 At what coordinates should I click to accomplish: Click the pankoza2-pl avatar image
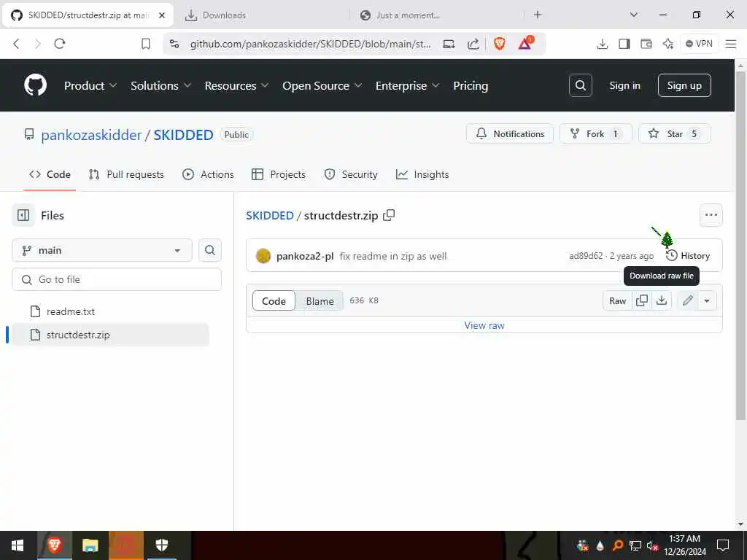tap(263, 256)
